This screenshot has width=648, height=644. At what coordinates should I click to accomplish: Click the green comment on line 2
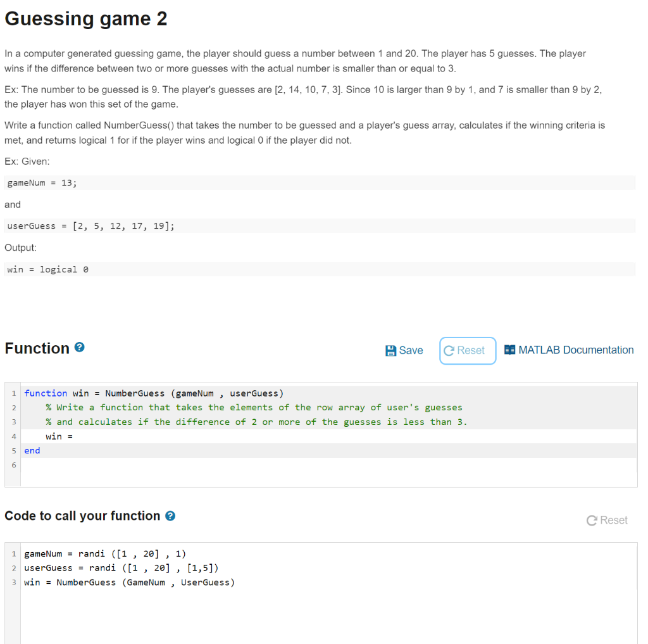click(x=190, y=407)
